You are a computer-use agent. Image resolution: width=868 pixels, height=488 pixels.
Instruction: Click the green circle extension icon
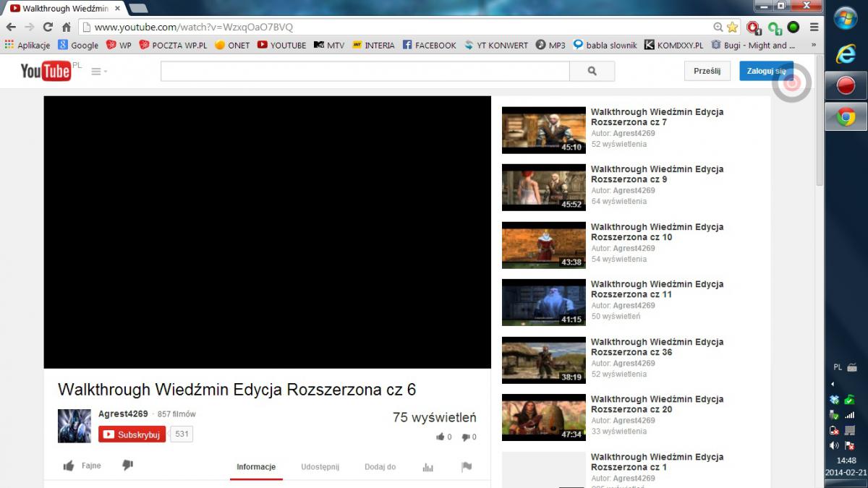[793, 27]
